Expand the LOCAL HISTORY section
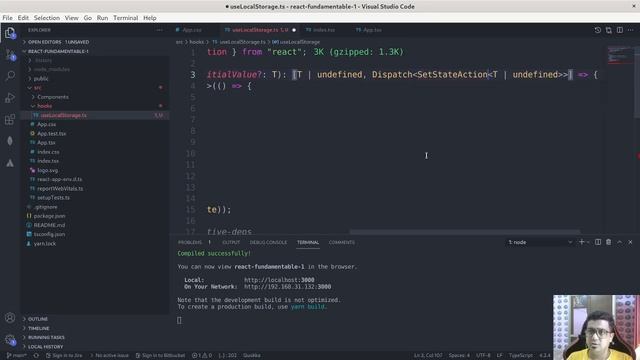 (x=45, y=347)
